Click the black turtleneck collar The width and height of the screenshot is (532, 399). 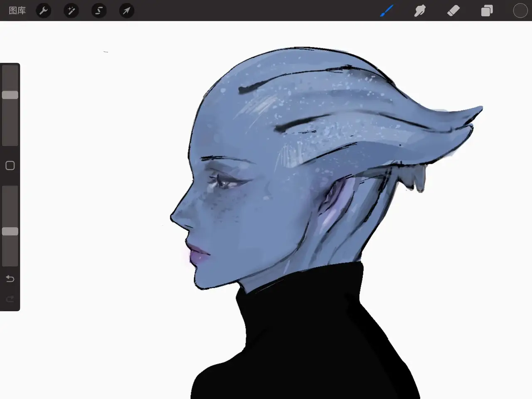click(x=299, y=283)
